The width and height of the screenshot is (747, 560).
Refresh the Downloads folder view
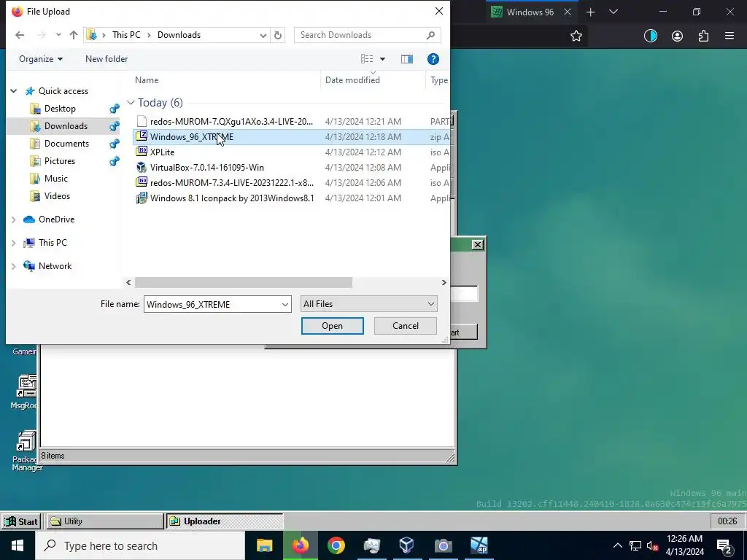tap(278, 35)
